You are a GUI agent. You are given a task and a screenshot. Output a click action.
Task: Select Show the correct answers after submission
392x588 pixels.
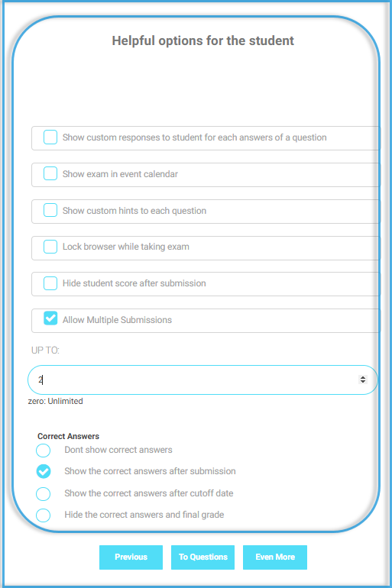coord(43,471)
